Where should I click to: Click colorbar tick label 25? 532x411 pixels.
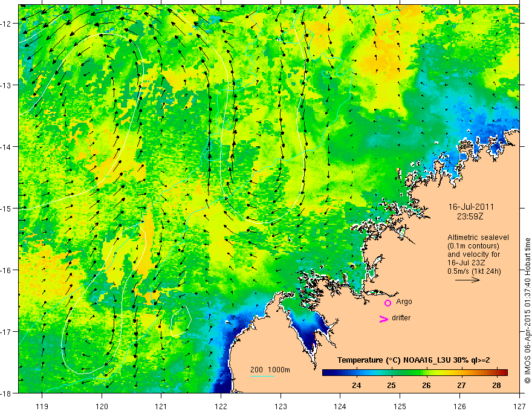click(x=391, y=385)
